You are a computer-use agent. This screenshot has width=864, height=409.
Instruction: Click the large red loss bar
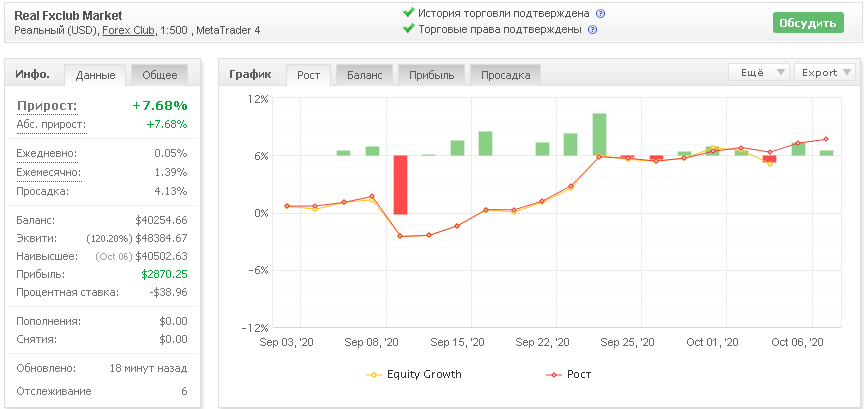pos(400,185)
